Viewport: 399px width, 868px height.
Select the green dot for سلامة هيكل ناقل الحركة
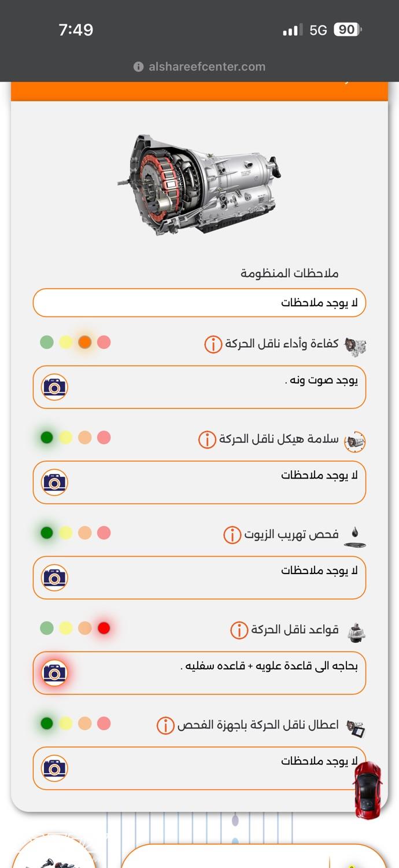[47, 437]
